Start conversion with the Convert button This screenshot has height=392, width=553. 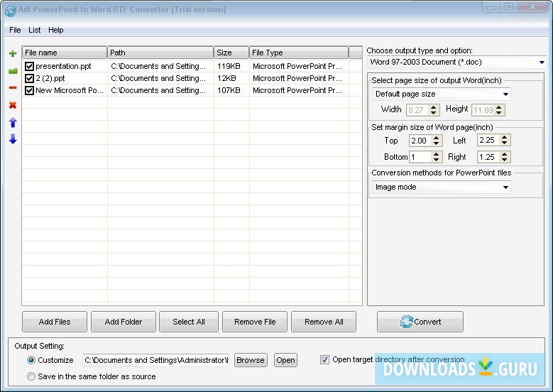[x=420, y=322]
